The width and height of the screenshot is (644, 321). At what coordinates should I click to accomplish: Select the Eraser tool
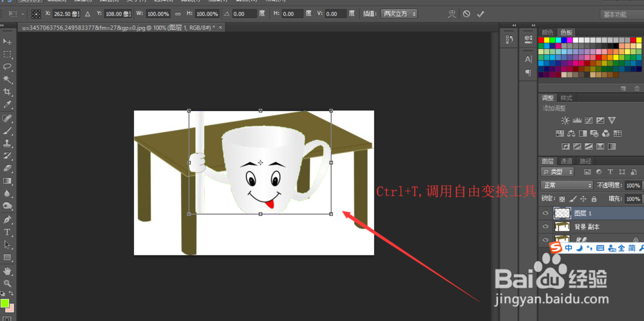7,168
